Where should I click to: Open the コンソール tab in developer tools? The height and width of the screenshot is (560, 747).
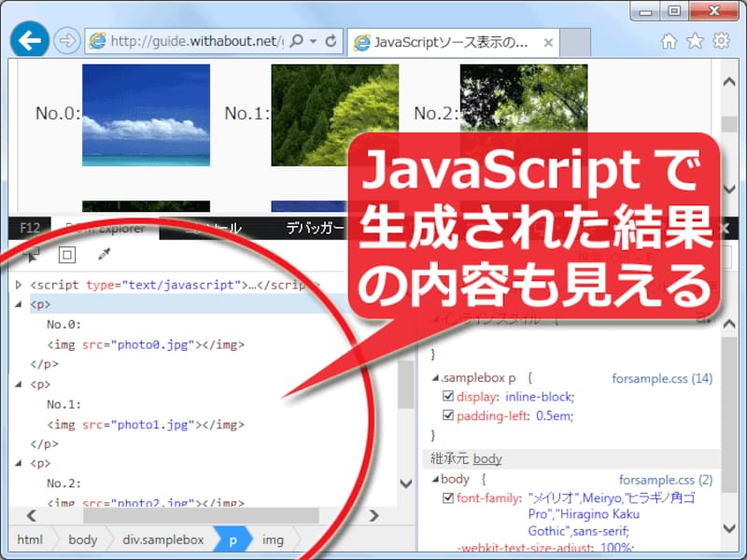point(213,227)
